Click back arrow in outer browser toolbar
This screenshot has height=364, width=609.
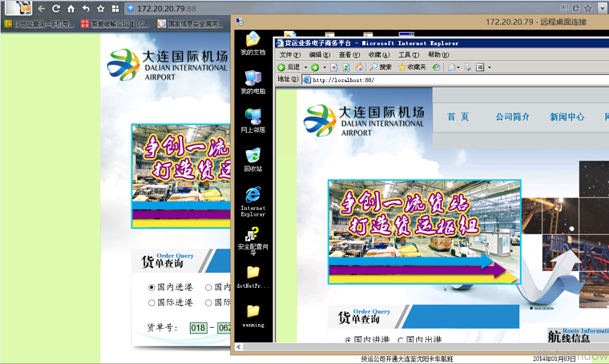pos(42,8)
